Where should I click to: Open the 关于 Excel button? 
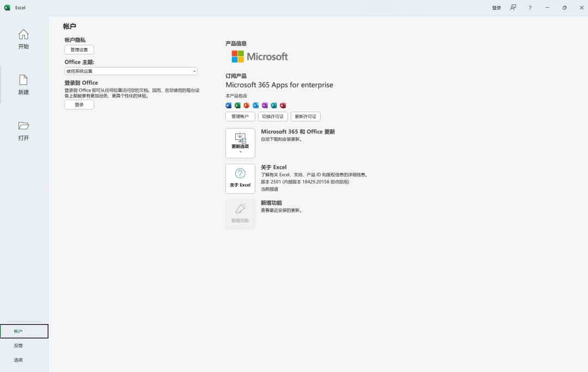tap(241, 179)
